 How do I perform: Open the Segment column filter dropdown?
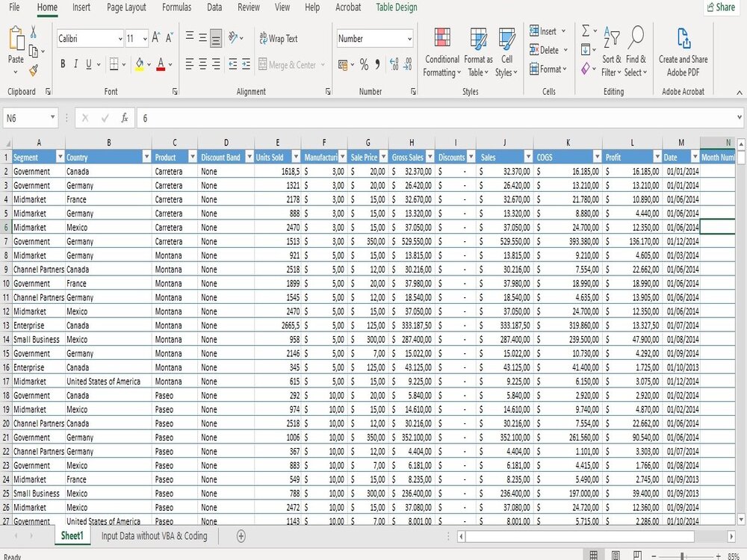pyautogui.click(x=60, y=157)
